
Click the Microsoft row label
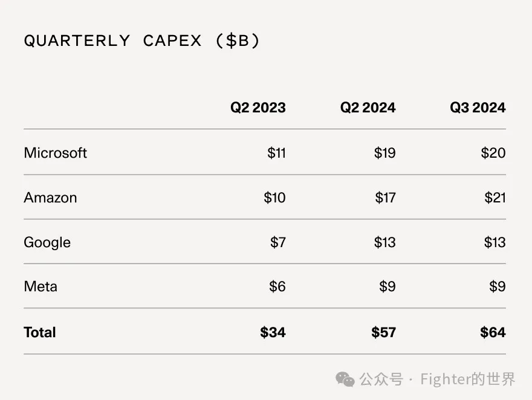pos(55,153)
